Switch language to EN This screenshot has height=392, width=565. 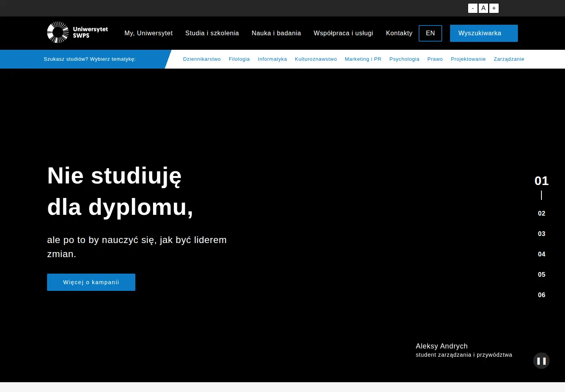click(x=430, y=33)
